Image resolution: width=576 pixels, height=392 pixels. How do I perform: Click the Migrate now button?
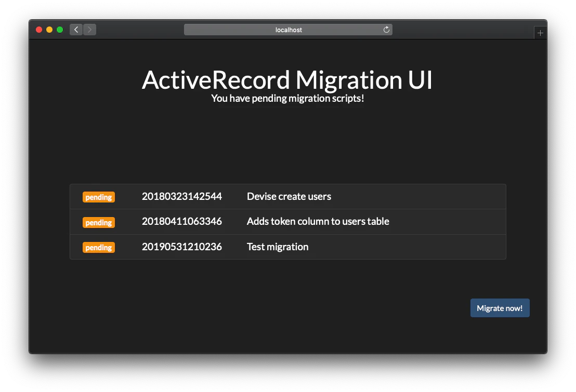coord(500,308)
